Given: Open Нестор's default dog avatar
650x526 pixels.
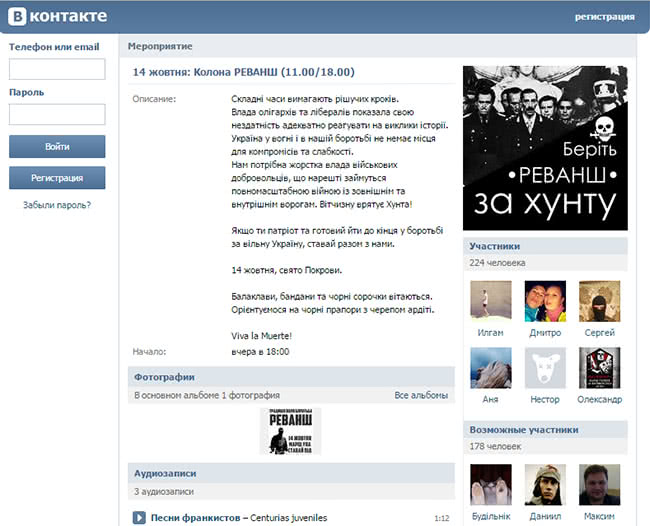Looking at the screenshot, I should [x=545, y=368].
